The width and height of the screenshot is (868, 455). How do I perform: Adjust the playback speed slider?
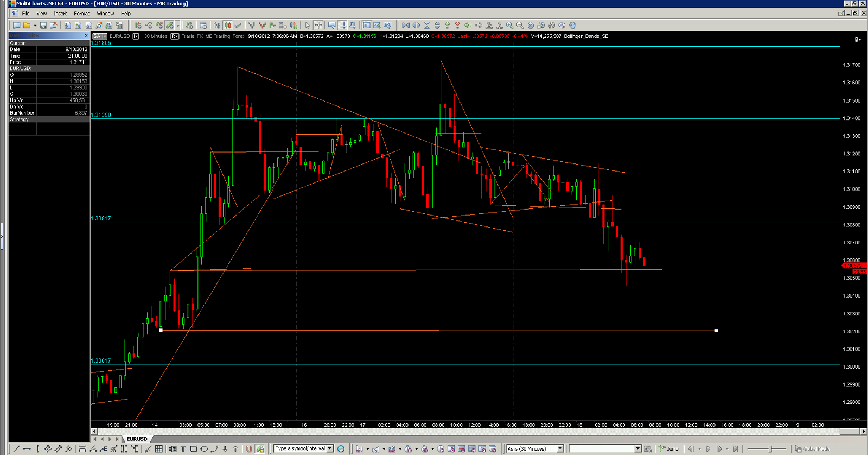(770, 448)
